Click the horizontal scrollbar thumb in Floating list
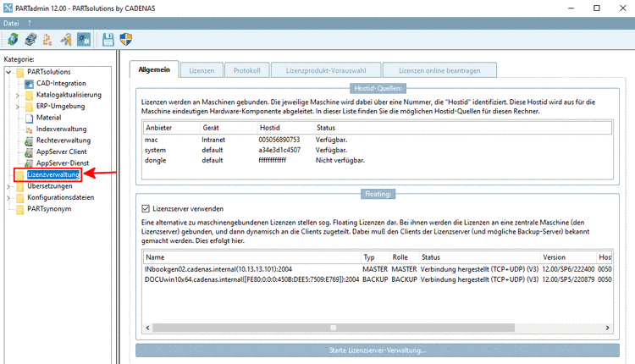 coord(334,328)
